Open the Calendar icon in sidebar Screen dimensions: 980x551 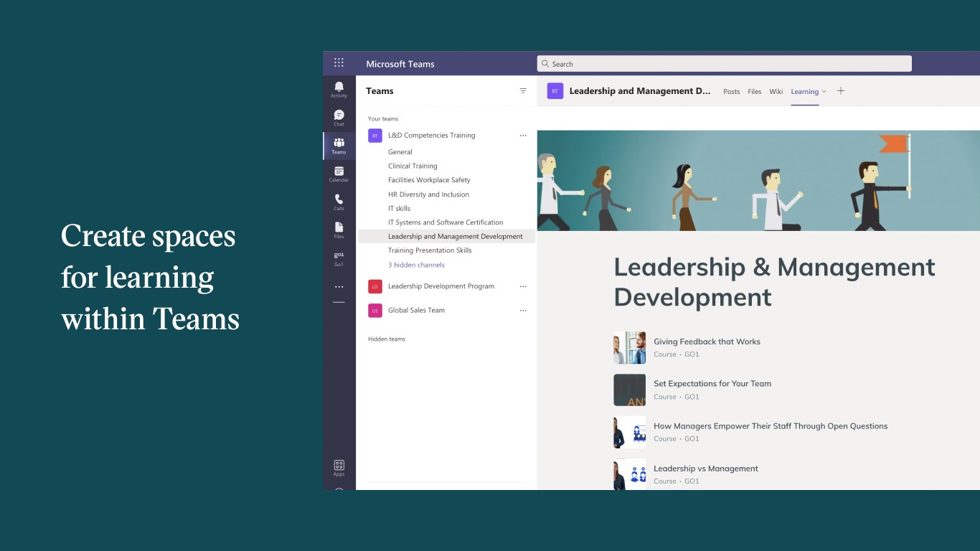click(x=339, y=174)
